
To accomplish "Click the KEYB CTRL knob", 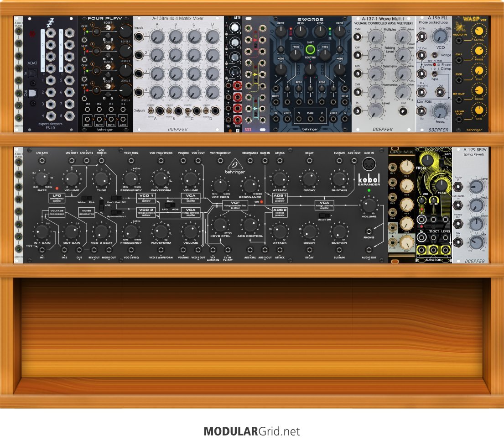I will coord(220,225).
